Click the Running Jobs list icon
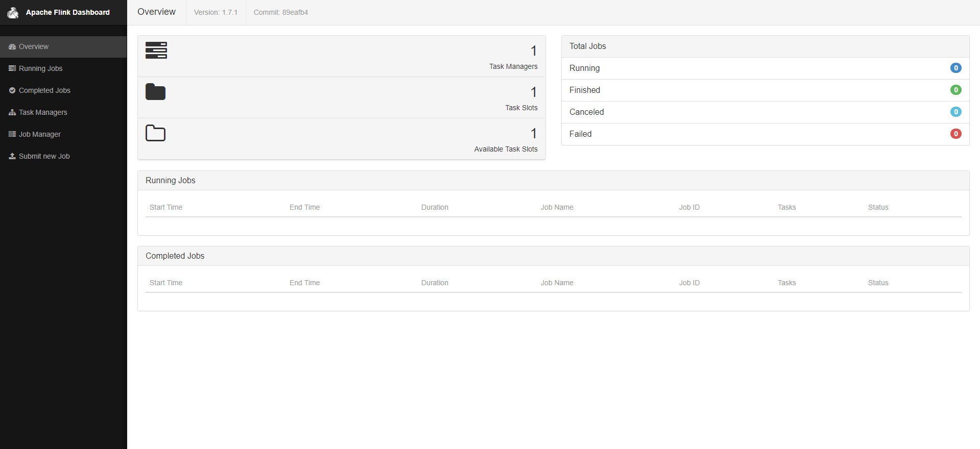The width and height of the screenshot is (980, 449). click(x=12, y=68)
